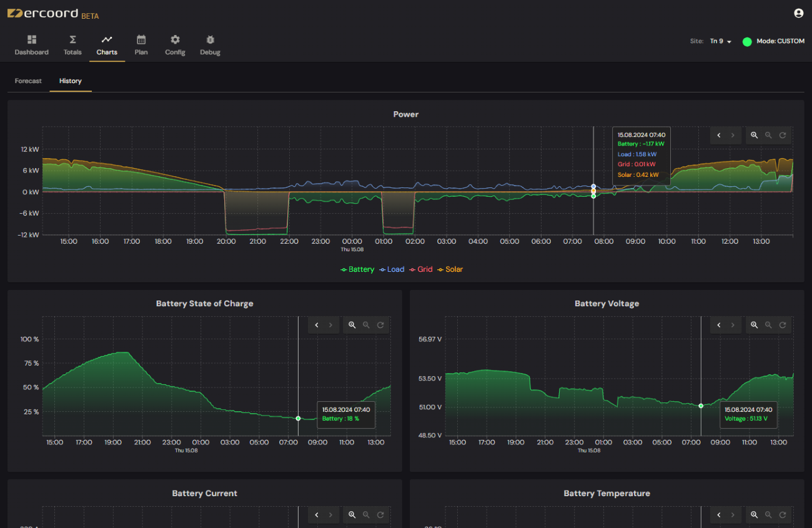812x528 pixels.
Task: Click the green Mode status indicator
Action: 747,41
